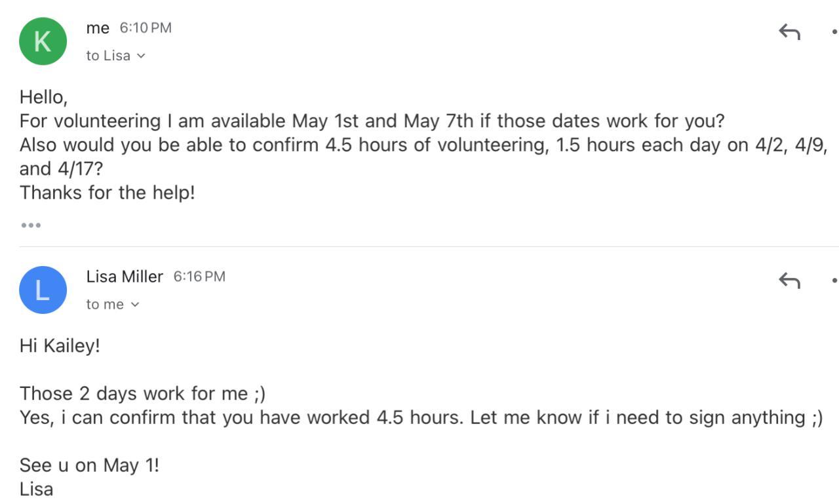This screenshot has width=839, height=504.
Task: Click the 6:16 PM timestamp
Action: click(x=199, y=277)
